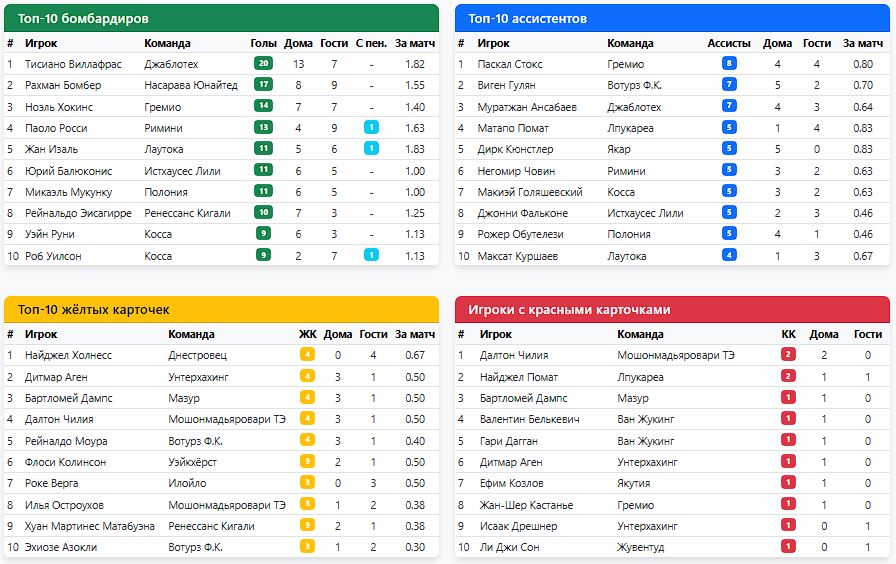Click the С пен. column header

click(371, 43)
